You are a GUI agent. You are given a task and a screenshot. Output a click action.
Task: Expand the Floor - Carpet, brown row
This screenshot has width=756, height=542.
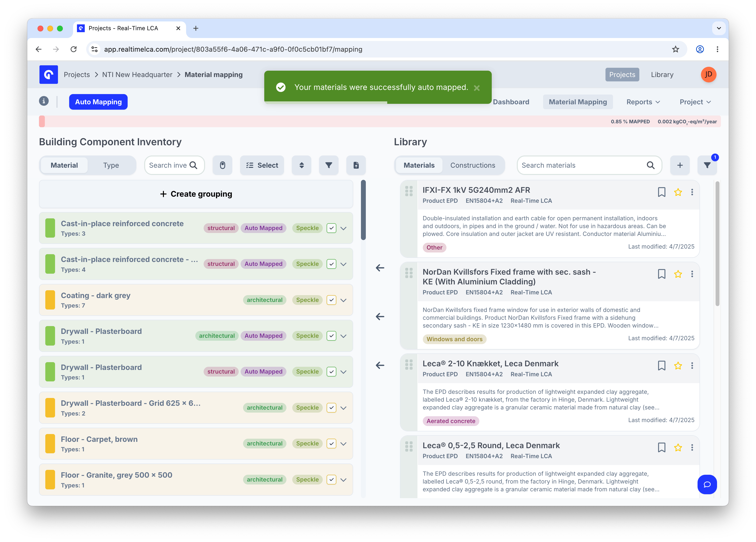tap(343, 444)
